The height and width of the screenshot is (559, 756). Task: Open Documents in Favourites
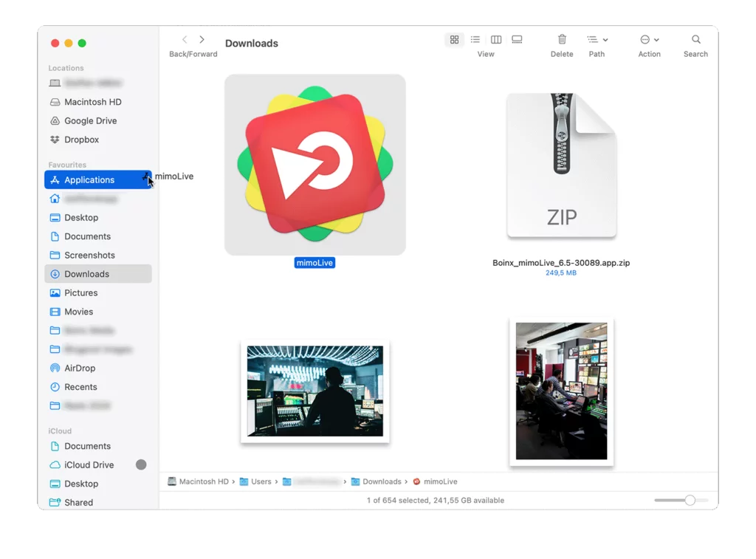point(98,236)
